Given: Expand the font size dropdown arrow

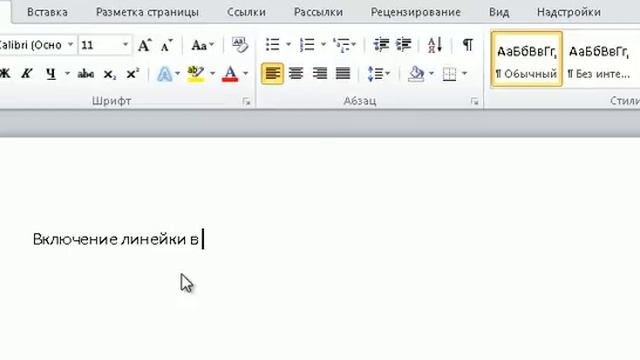Looking at the screenshot, I should [x=126, y=44].
